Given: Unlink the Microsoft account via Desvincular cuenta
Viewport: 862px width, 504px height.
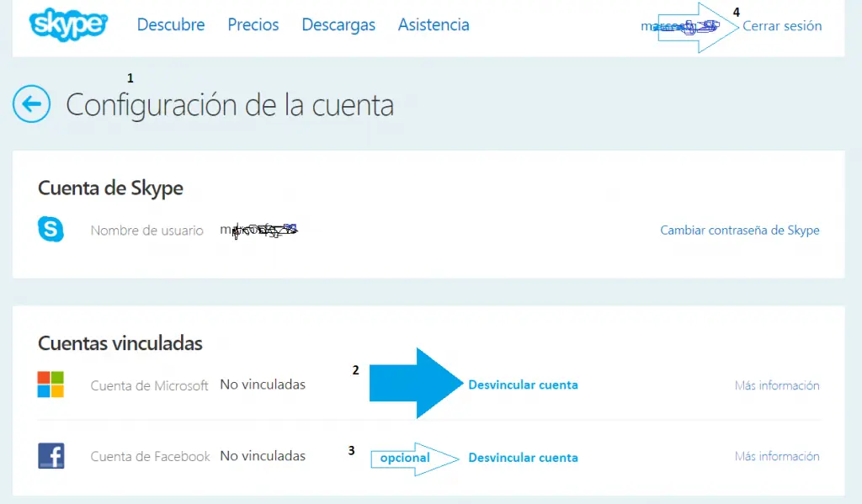Looking at the screenshot, I should click(x=524, y=385).
